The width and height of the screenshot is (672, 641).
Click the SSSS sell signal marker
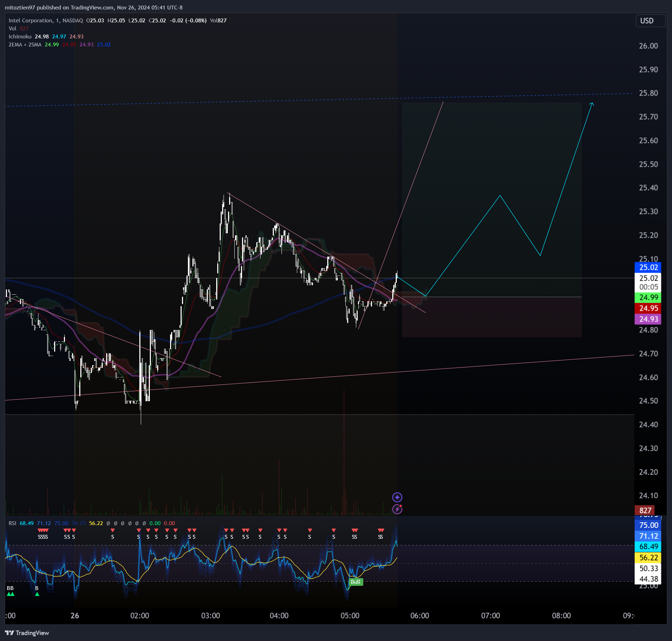click(43, 534)
